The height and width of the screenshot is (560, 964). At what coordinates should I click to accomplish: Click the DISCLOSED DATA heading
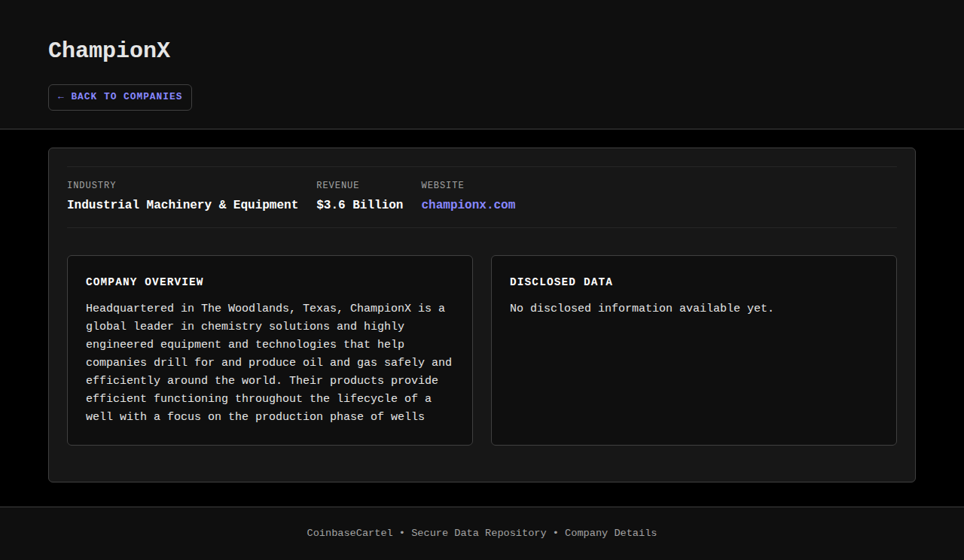(x=561, y=282)
